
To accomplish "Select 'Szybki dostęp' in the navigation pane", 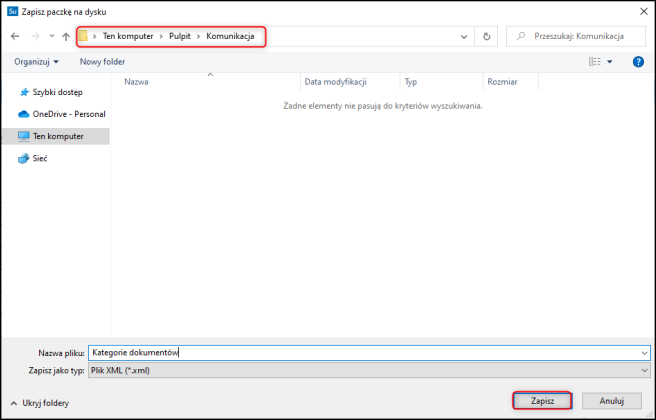I will 51,92.
